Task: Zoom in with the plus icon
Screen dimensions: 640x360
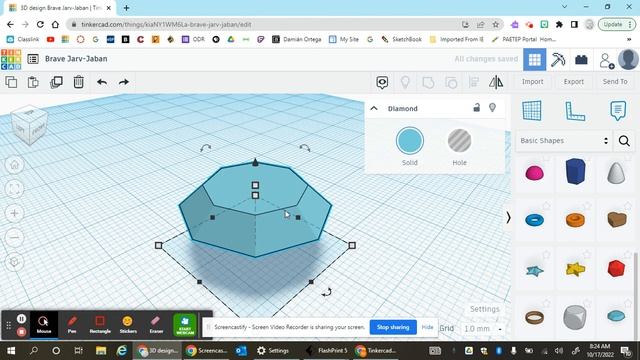Action: coord(15,213)
